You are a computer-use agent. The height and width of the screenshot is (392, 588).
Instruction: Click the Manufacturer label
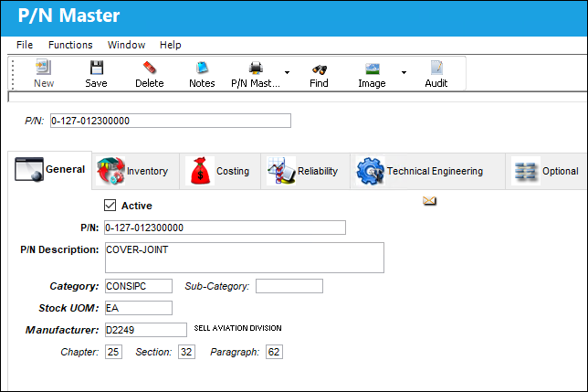(x=62, y=330)
